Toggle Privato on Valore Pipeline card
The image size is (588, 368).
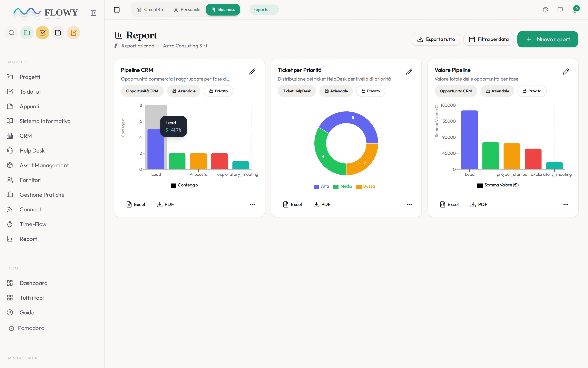point(532,91)
